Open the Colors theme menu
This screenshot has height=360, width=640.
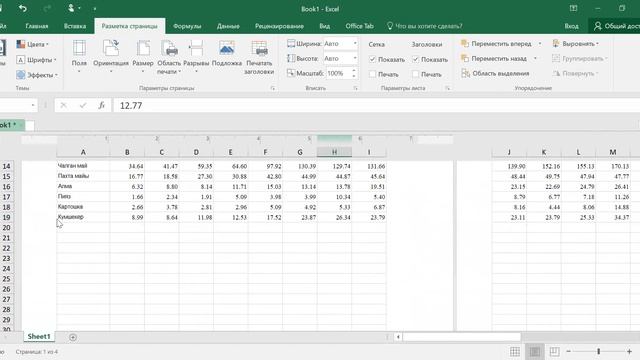(33, 44)
